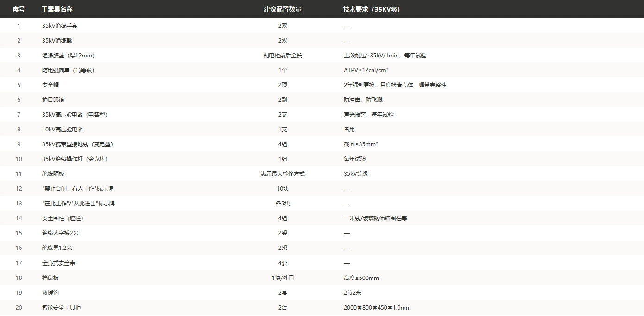Select the "技术要求（35KV级）" column header
Image resolution: width=644 pixels, height=316 pixels.
tap(372, 9)
